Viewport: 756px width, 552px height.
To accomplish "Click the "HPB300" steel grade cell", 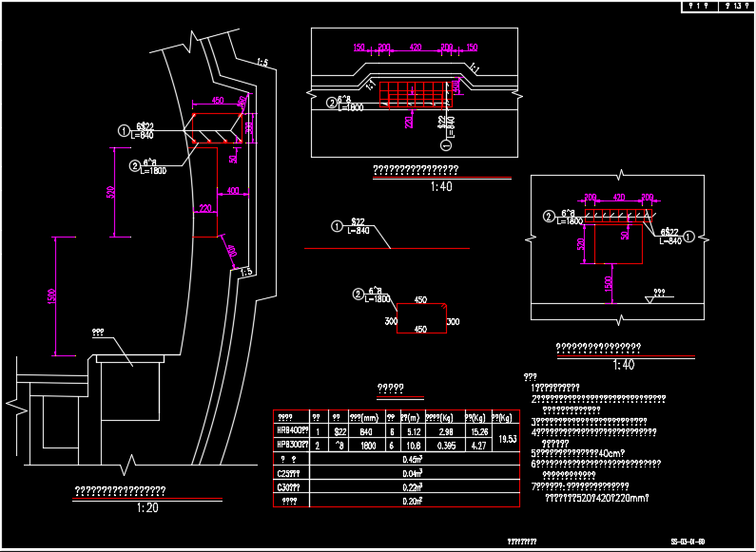I will pos(292,444).
